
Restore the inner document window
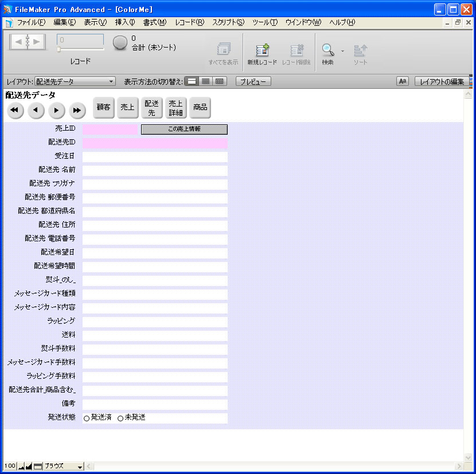[458, 22]
